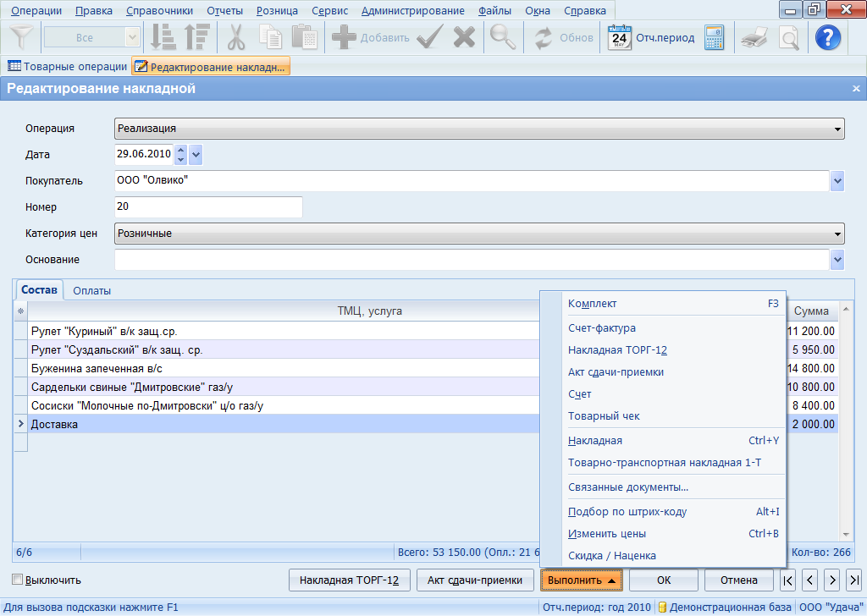The image size is (867, 616).
Task: Open the Категория цен dropdown
Action: 837,234
